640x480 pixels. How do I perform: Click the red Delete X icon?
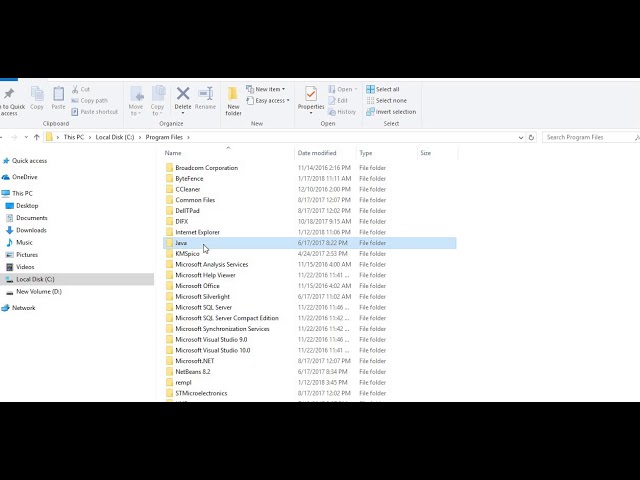[x=183, y=93]
